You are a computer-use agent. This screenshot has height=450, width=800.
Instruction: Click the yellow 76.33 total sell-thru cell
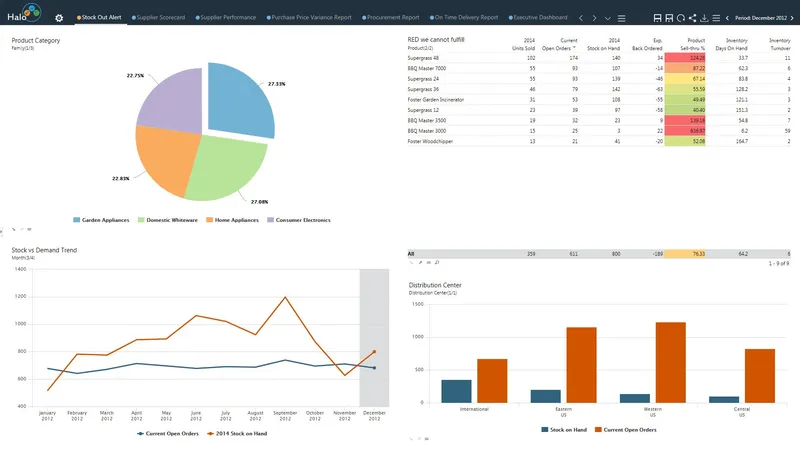pyautogui.click(x=685, y=254)
